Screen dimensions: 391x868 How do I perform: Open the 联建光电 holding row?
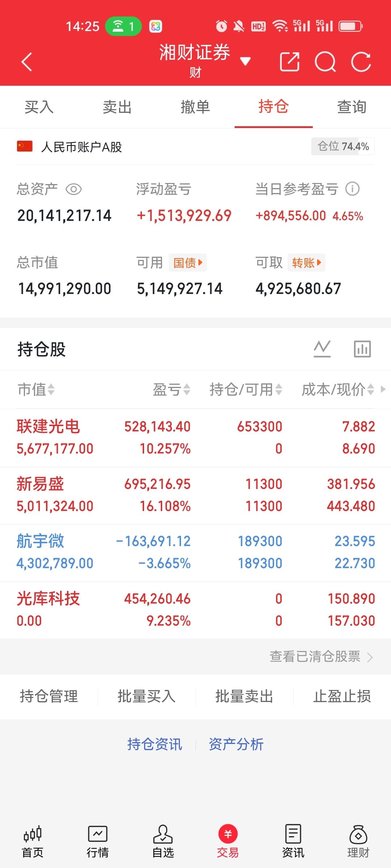(195, 438)
